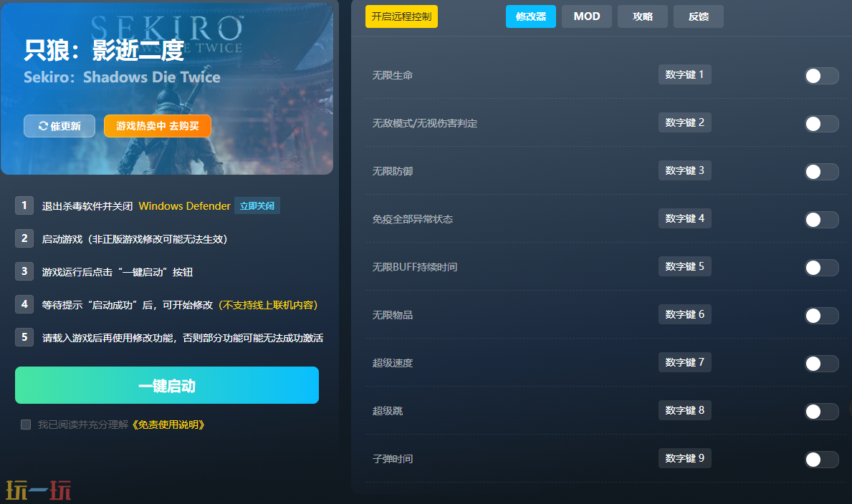Click hotkey 数字键 2 button
Viewport: 852px width, 504px height.
(684, 122)
